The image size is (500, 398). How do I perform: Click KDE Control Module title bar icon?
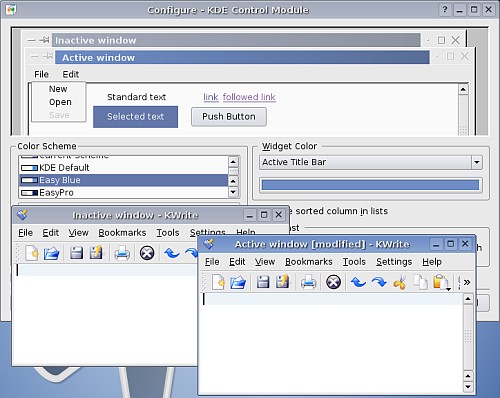(x=11, y=10)
